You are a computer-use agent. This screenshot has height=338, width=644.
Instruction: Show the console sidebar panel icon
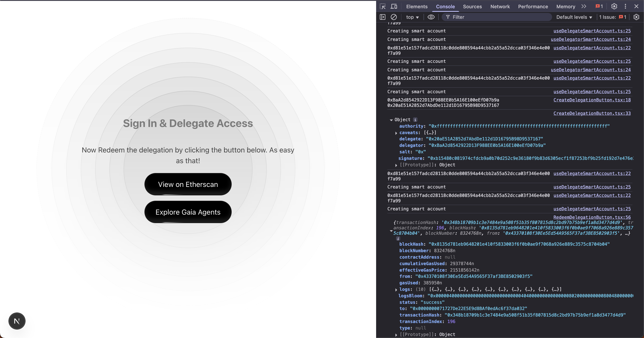point(383,17)
